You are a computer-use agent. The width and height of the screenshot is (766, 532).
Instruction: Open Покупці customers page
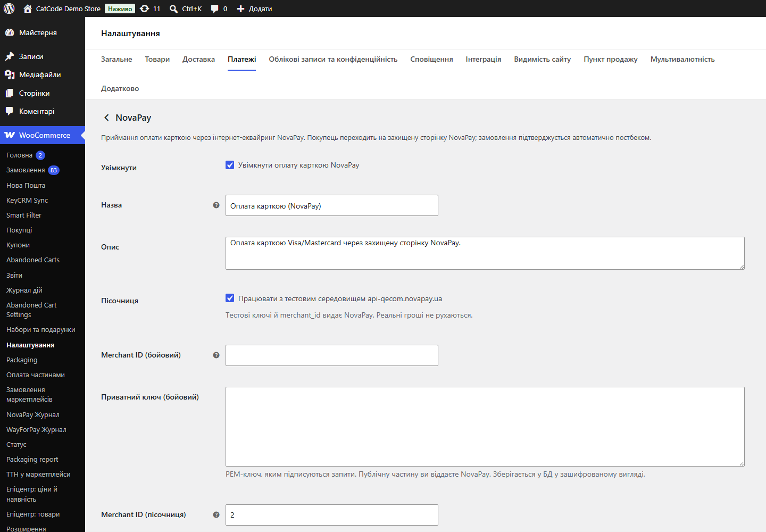tap(19, 230)
